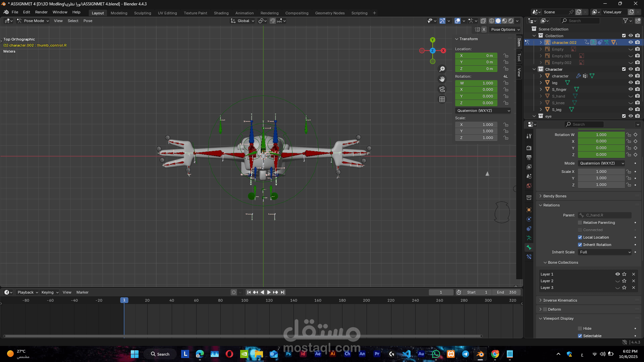Toggle the snapping magnet icon
Viewport: 644px width, 362px height.
coord(273,21)
